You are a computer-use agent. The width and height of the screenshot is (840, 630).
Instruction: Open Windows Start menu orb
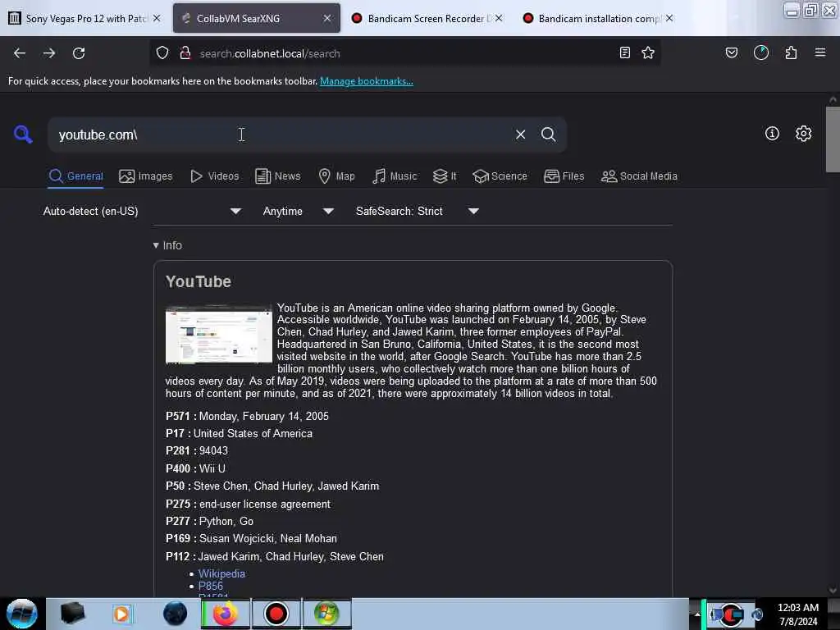tap(22, 614)
